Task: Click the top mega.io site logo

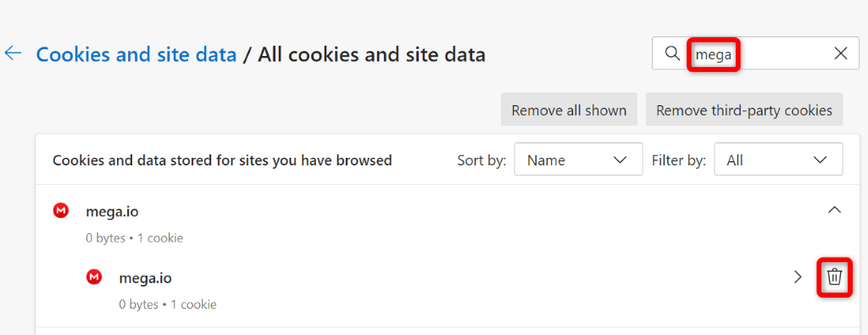Action: (x=61, y=210)
